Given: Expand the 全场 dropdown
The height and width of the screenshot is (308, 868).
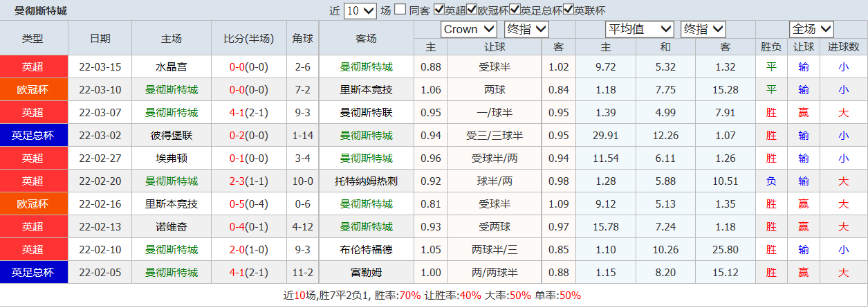Looking at the screenshot, I should (x=811, y=29).
